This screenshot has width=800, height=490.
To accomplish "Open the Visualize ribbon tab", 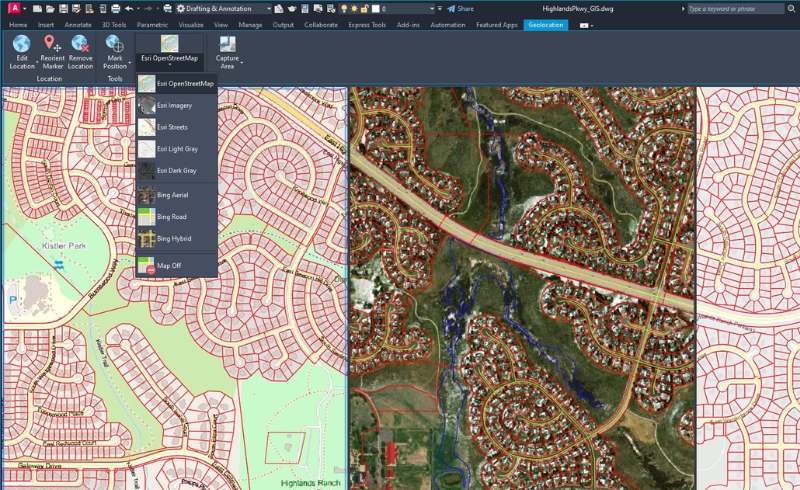I will coord(191,24).
